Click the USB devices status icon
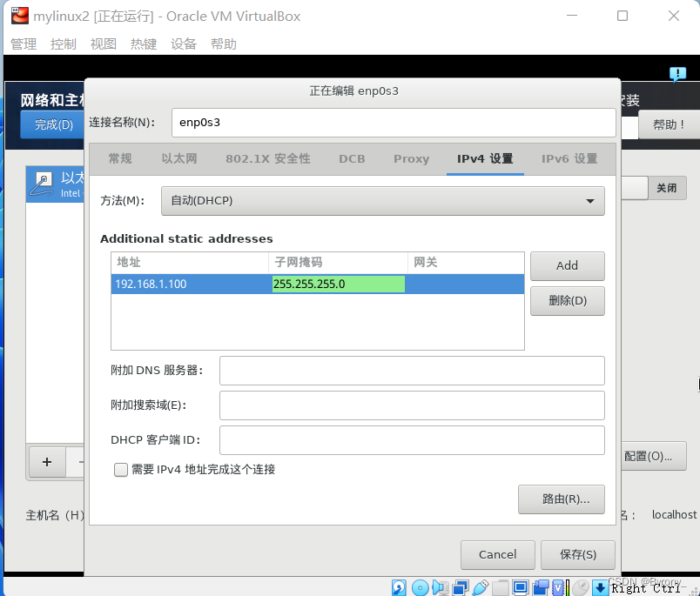The width and height of the screenshot is (700, 596). click(x=480, y=587)
